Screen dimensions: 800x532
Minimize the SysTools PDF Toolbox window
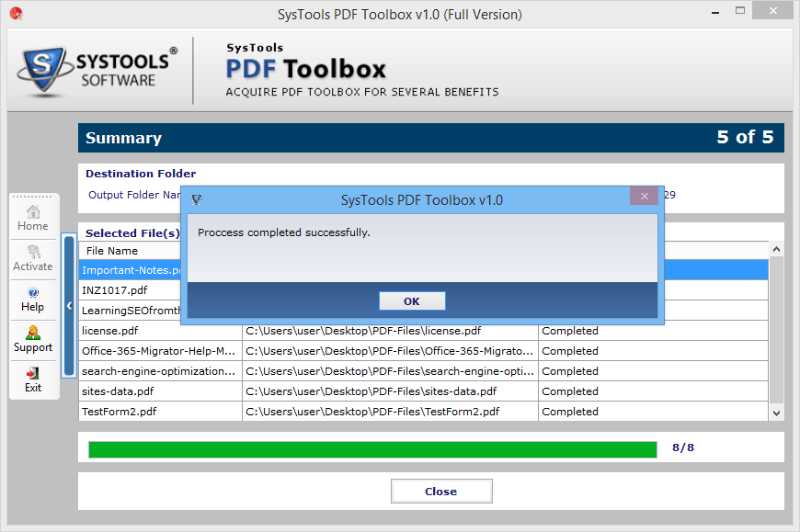pos(715,12)
